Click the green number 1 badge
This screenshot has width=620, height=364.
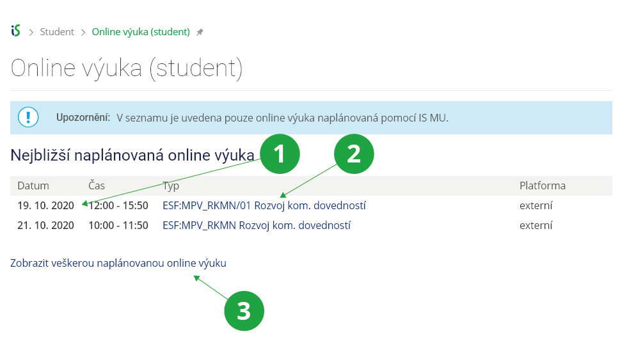[x=279, y=154]
